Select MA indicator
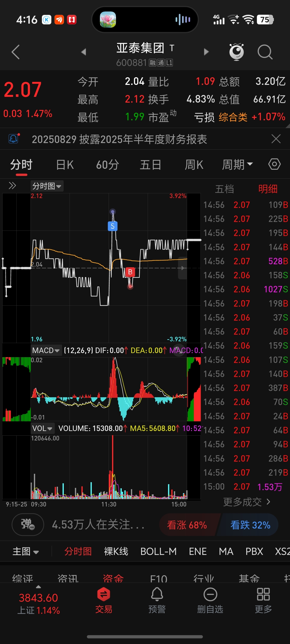 [226, 551]
